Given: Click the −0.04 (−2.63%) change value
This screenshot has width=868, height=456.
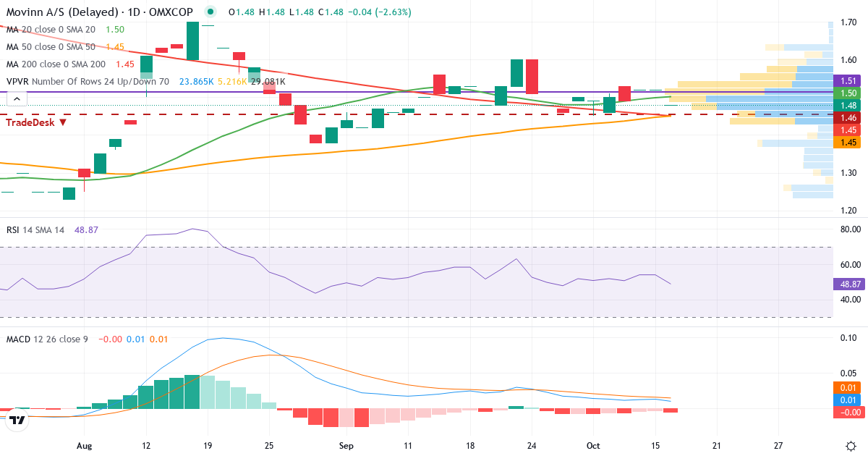Looking at the screenshot, I should [x=378, y=12].
